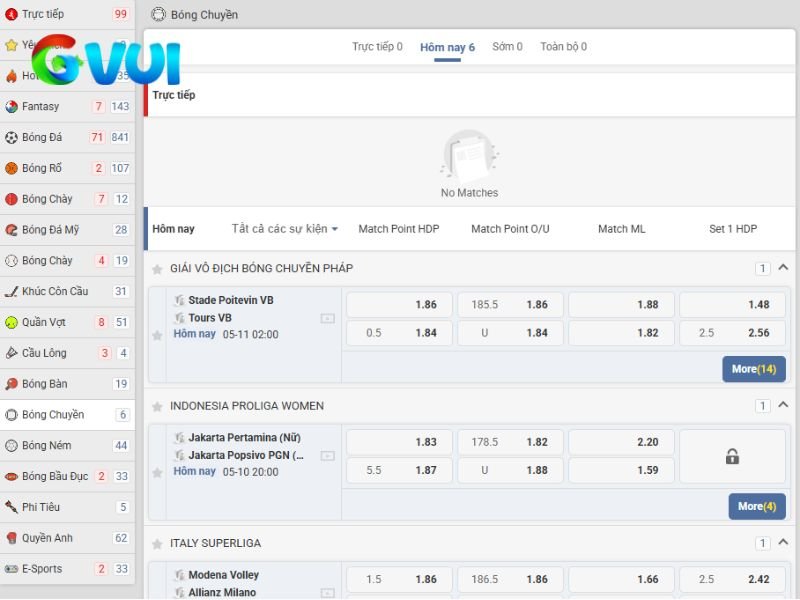Screen dimensions: 800x600
Task: Open live stream icon for Stade Poitevin match
Action: (327, 318)
